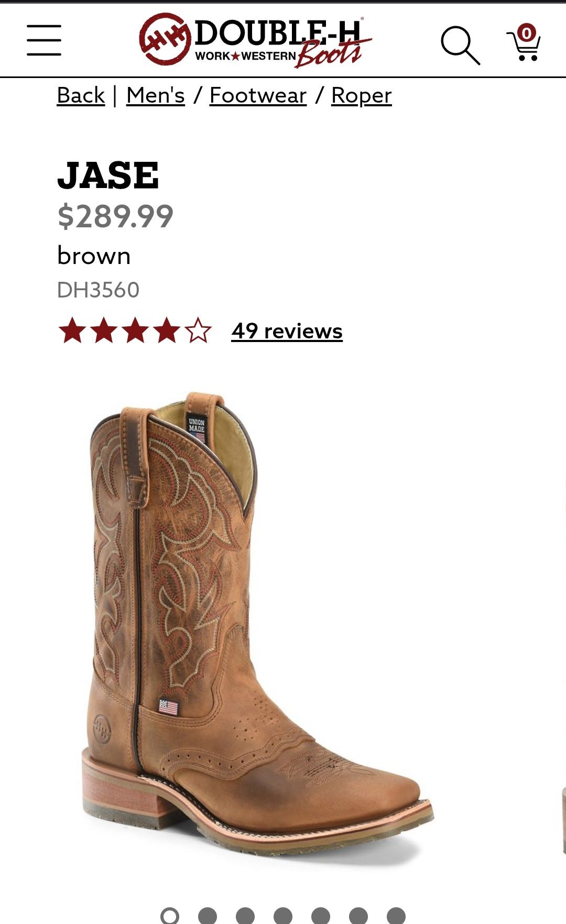Click the third rating star
The width and height of the screenshot is (566, 924).
pyautogui.click(x=135, y=331)
